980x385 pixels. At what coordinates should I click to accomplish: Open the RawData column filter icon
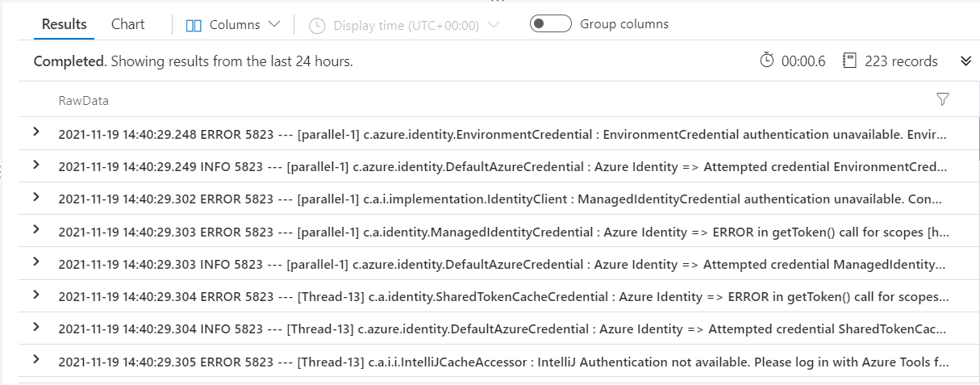[x=942, y=100]
